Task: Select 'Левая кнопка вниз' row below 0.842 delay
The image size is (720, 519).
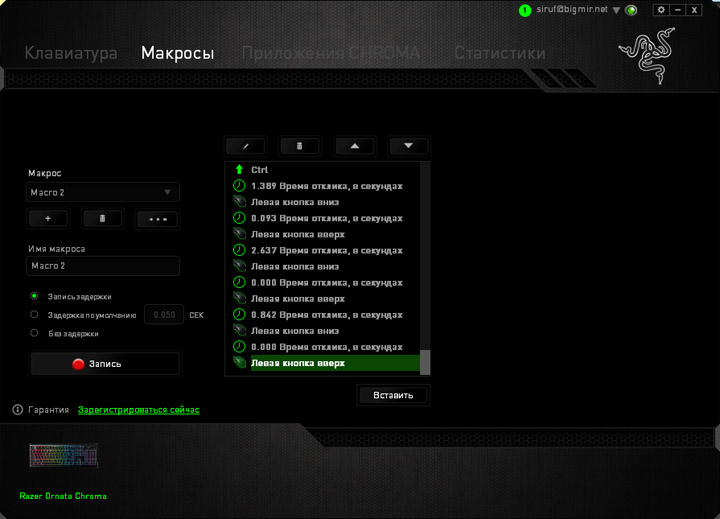Action: pyautogui.click(x=322, y=331)
